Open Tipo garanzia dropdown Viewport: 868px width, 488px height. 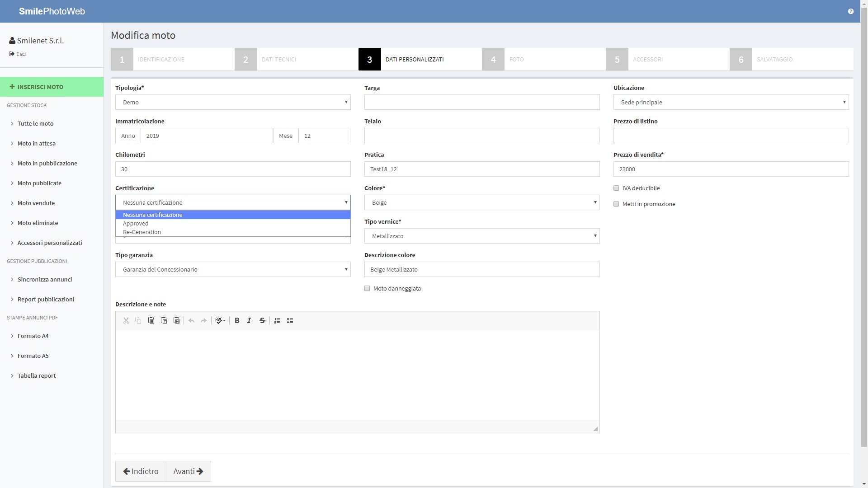(x=233, y=269)
